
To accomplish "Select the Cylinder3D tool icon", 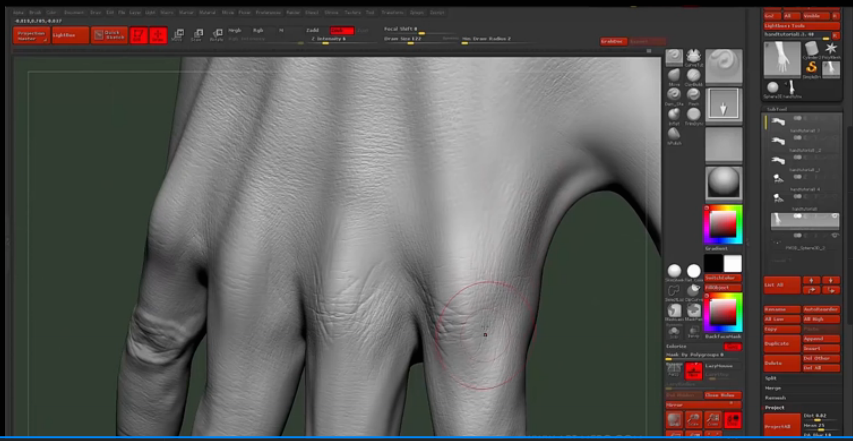I will coord(812,51).
